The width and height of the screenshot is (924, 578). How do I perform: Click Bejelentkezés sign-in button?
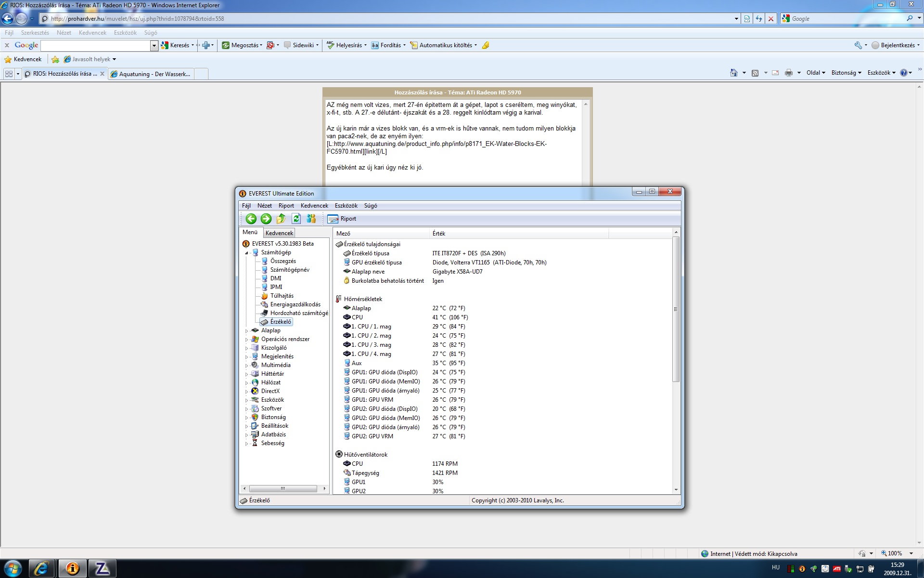click(x=895, y=45)
